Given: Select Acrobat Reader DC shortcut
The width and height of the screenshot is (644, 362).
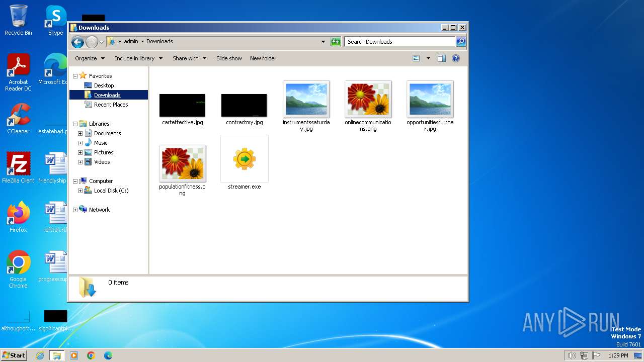Looking at the screenshot, I should (18, 72).
